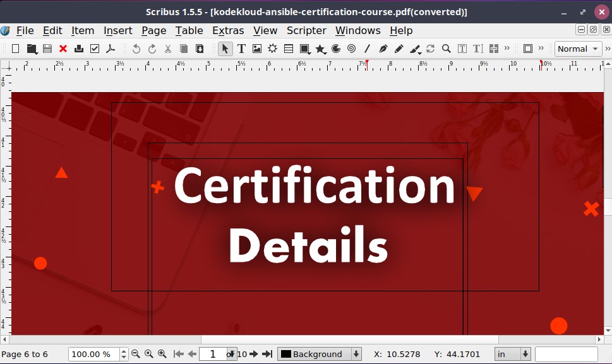Click inside the page number field
Screen dimensions: 612x364
(213, 354)
